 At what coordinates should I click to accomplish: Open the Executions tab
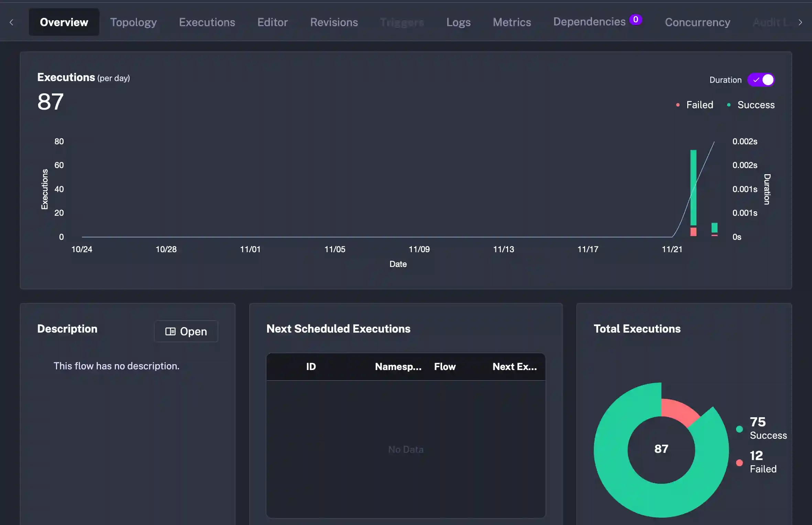[207, 22]
